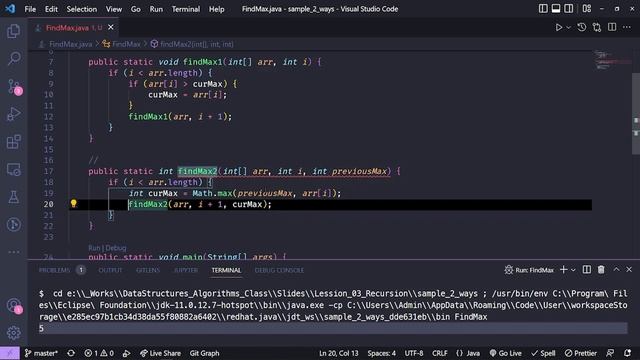Change UTF-8 file encoding
640x360 pixels.
coord(414,353)
